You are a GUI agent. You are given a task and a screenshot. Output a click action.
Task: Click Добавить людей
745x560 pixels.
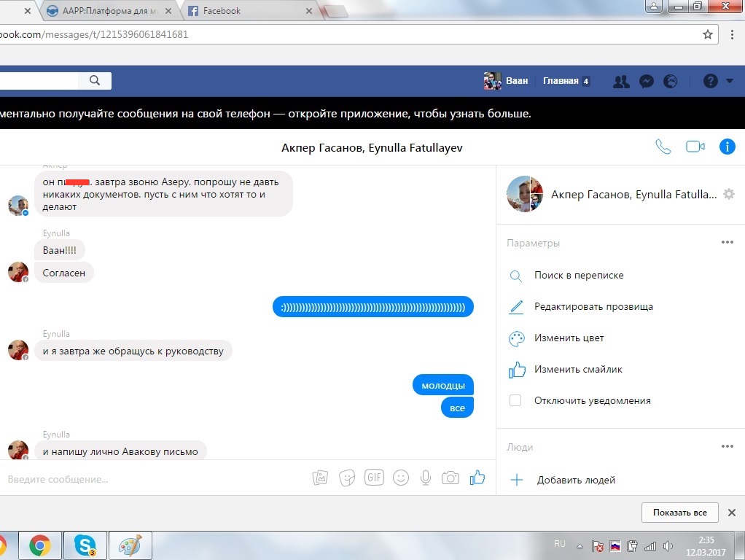click(x=576, y=480)
